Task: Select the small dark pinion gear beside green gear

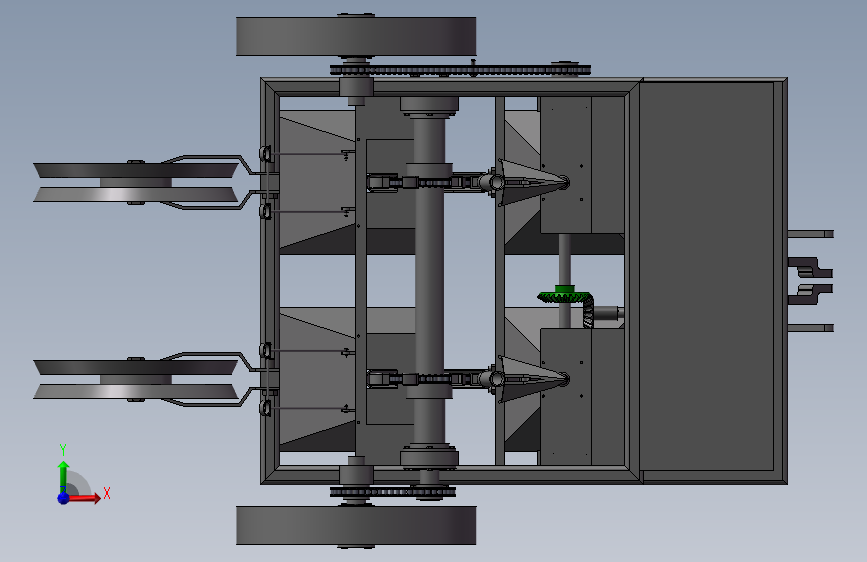Action: 588,313
